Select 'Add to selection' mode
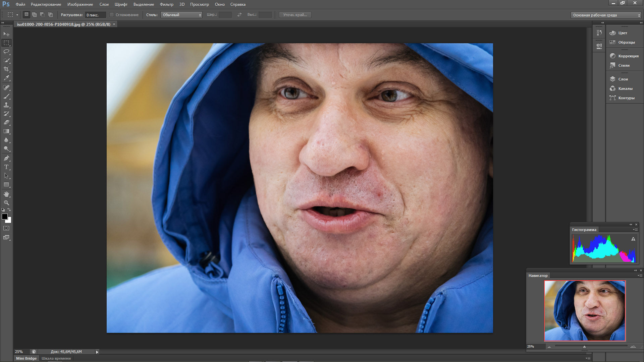The image size is (644, 362). pyautogui.click(x=34, y=15)
